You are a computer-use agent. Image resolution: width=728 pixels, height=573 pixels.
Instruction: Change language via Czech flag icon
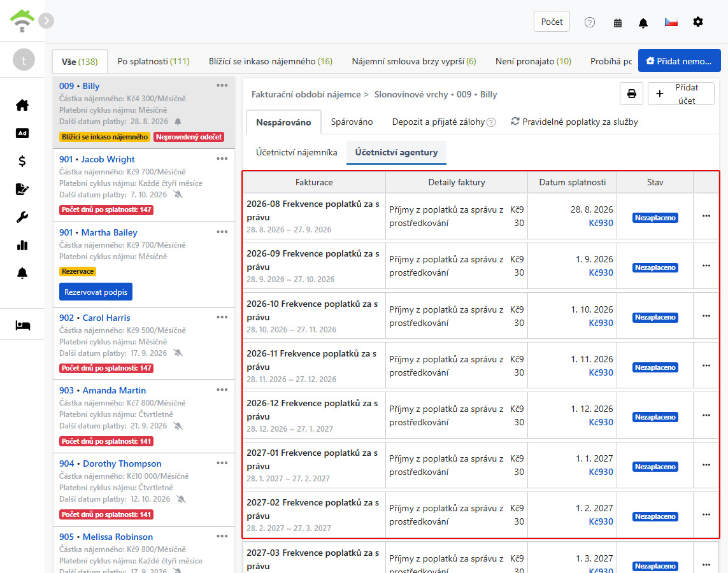point(671,22)
